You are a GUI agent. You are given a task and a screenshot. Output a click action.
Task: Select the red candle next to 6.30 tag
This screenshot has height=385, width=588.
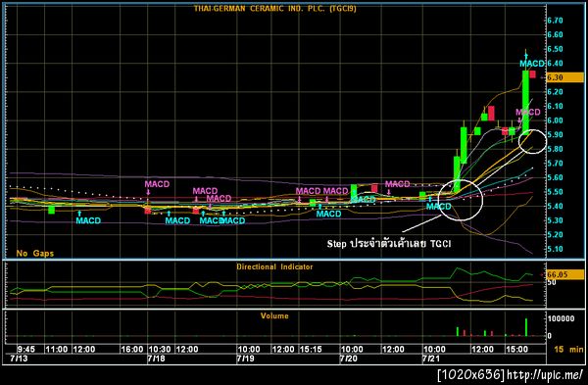(x=532, y=74)
